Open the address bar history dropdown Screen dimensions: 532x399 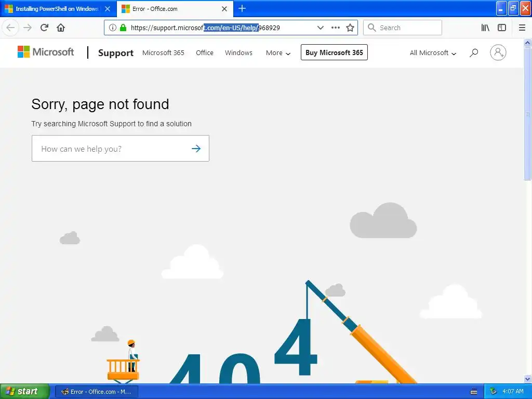coord(320,28)
